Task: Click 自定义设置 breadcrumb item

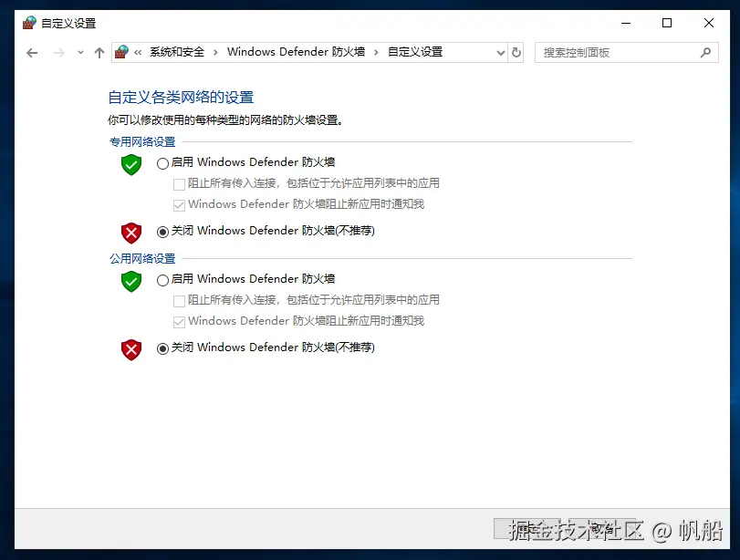Action: click(415, 52)
